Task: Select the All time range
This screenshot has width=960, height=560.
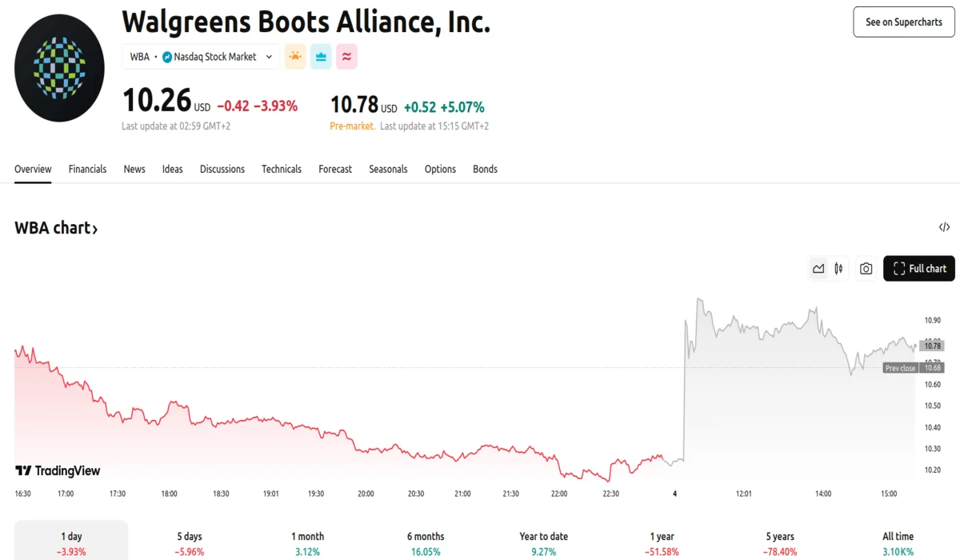Action: [x=898, y=543]
